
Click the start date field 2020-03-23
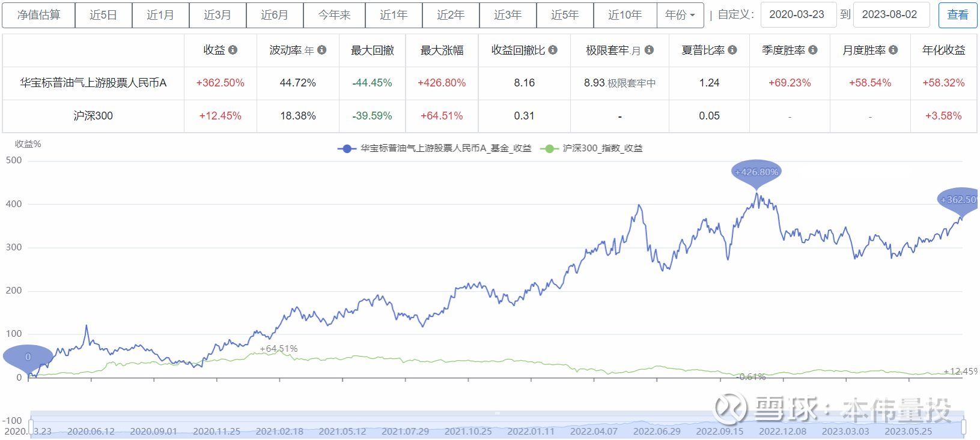pyautogui.click(x=798, y=15)
